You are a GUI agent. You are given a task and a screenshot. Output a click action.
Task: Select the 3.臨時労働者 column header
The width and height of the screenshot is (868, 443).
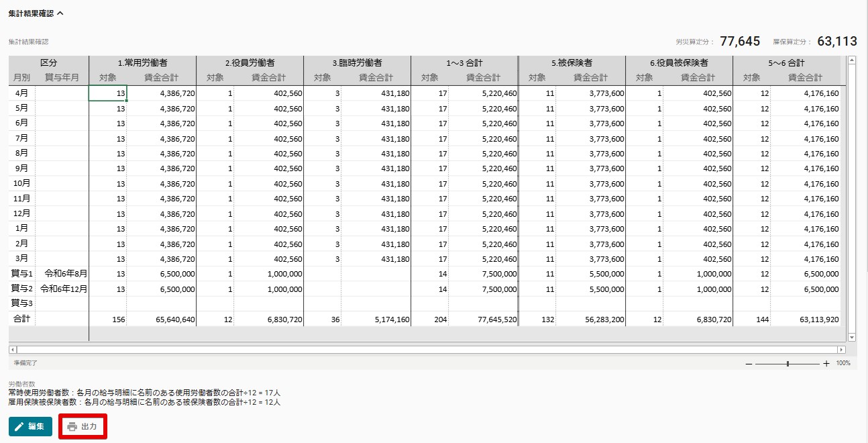click(x=357, y=63)
